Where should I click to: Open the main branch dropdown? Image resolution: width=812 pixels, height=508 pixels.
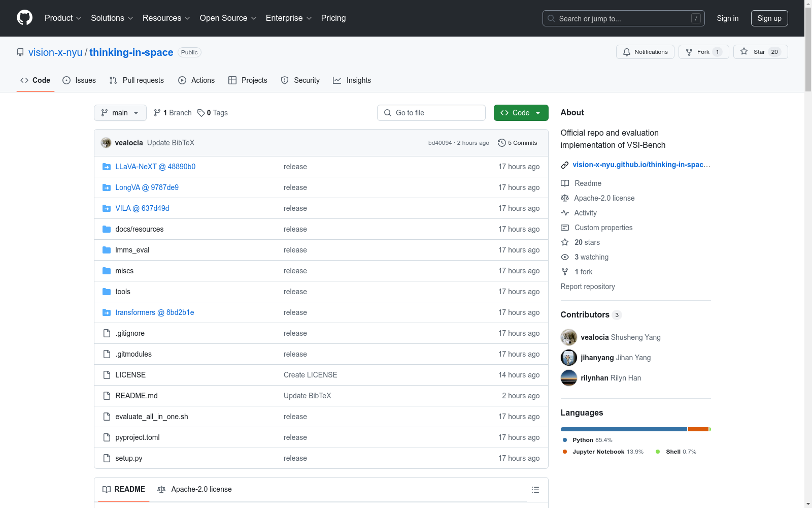click(x=120, y=113)
